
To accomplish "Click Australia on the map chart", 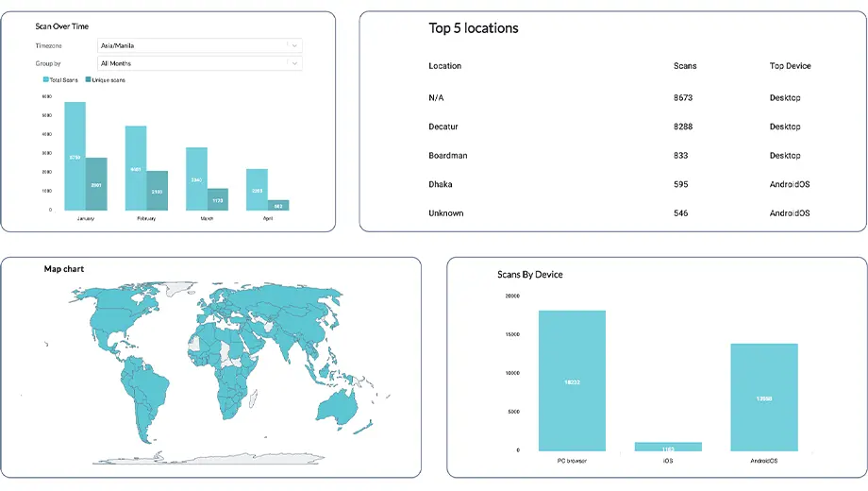I will click(x=336, y=409).
